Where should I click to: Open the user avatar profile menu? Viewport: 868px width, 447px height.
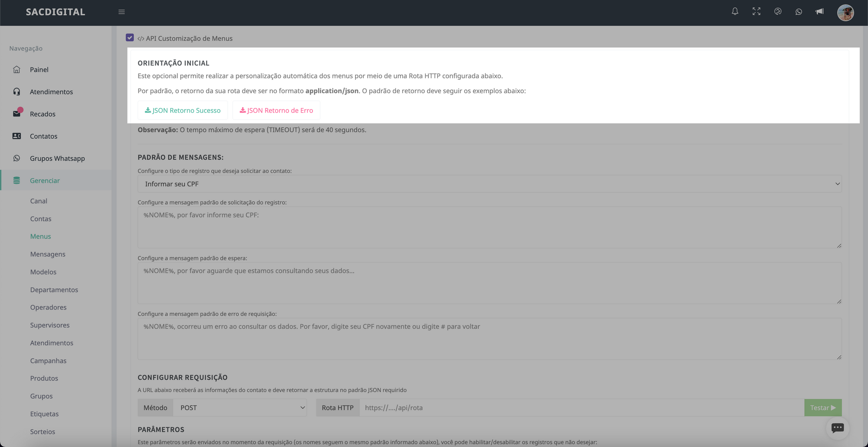click(x=845, y=13)
